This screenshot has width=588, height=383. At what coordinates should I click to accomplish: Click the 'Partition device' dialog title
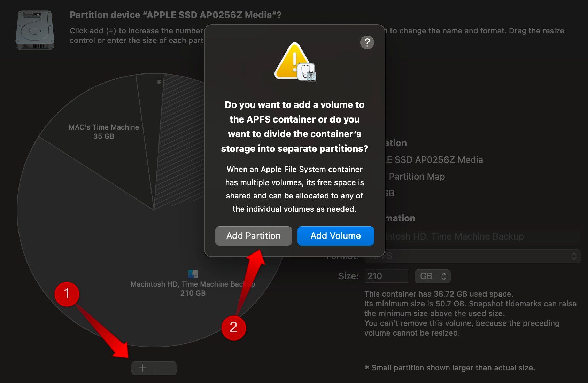click(x=176, y=15)
